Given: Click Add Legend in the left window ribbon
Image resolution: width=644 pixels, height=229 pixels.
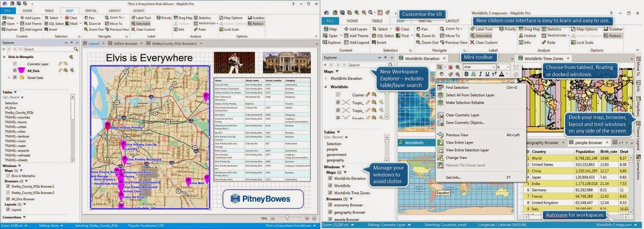Looking at the screenshot, I should click(x=30, y=30).
